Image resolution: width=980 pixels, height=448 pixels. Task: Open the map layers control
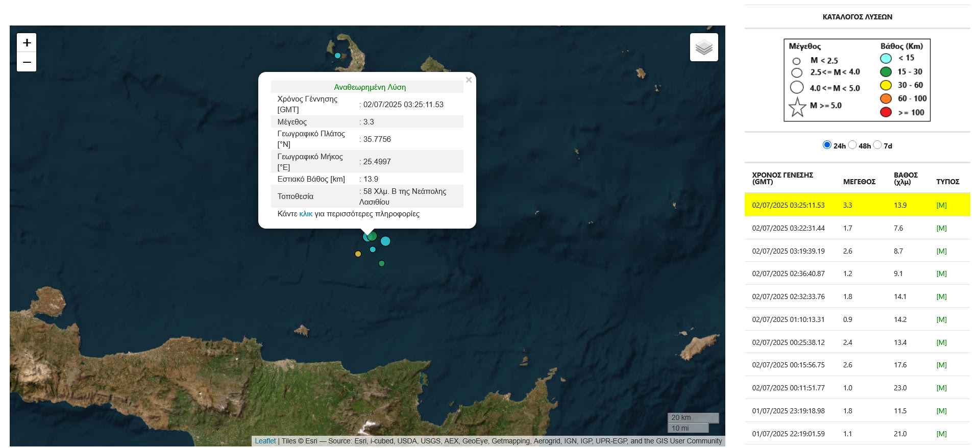pos(704,47)
